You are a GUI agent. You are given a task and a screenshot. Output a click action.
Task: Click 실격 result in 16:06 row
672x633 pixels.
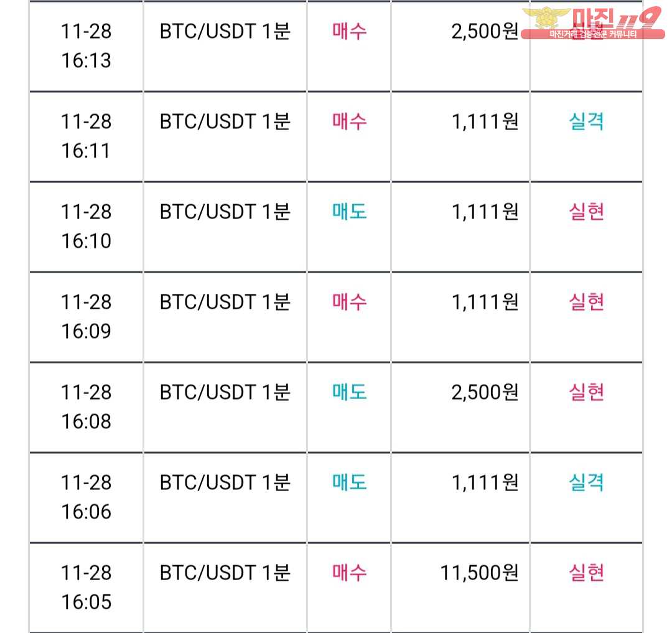pos(586,482)
